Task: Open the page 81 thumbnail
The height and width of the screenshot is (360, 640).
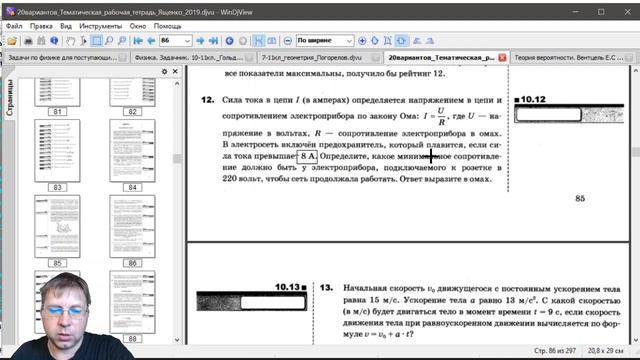Action: click(x=58, y=93)
